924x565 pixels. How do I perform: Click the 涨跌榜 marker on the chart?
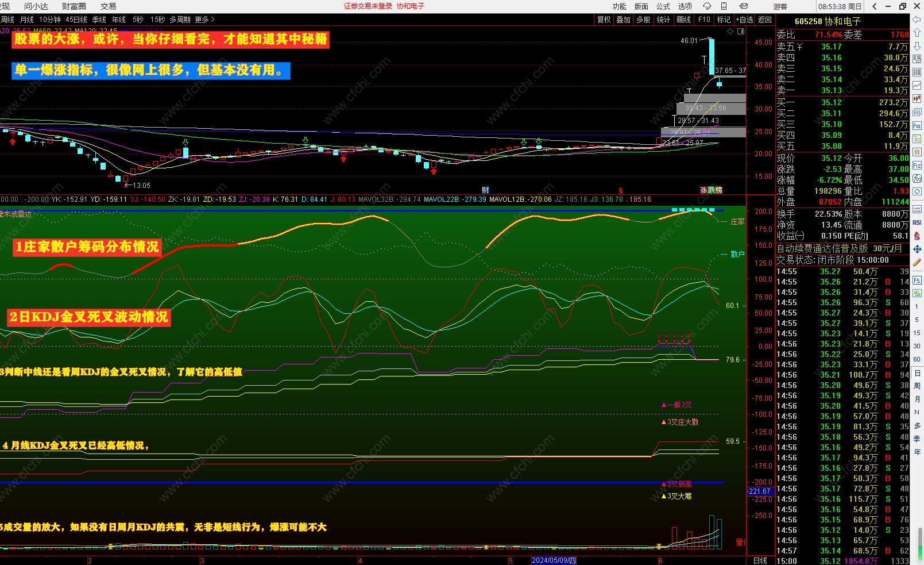(x=711, y=190)
